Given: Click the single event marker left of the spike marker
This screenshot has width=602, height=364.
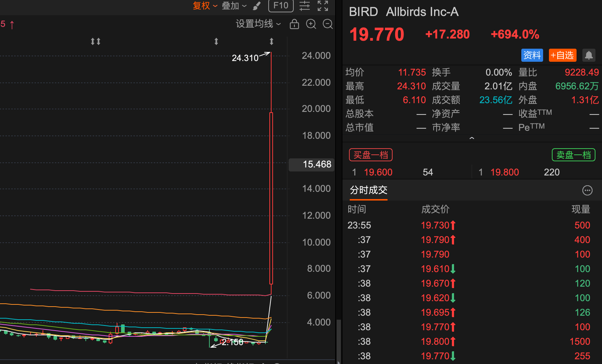Looking at the screenshot, I should tap(216, 41).
